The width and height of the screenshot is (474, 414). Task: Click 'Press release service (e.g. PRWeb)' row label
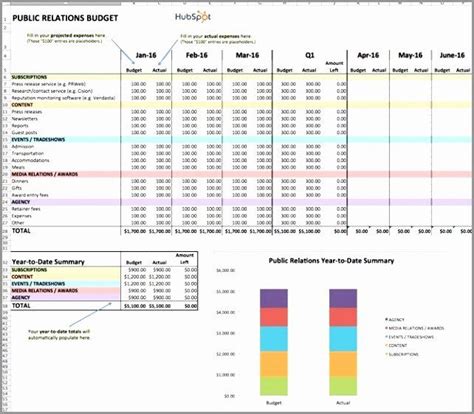[49, 84]
